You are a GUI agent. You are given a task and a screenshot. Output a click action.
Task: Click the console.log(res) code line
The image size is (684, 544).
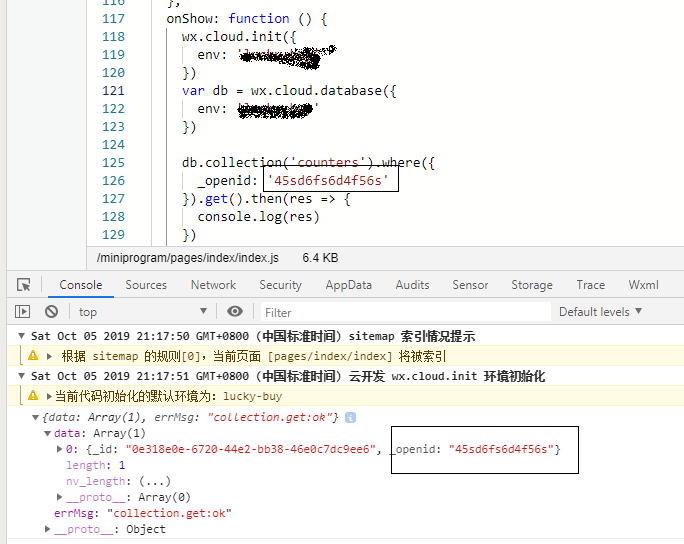(258, 217)
